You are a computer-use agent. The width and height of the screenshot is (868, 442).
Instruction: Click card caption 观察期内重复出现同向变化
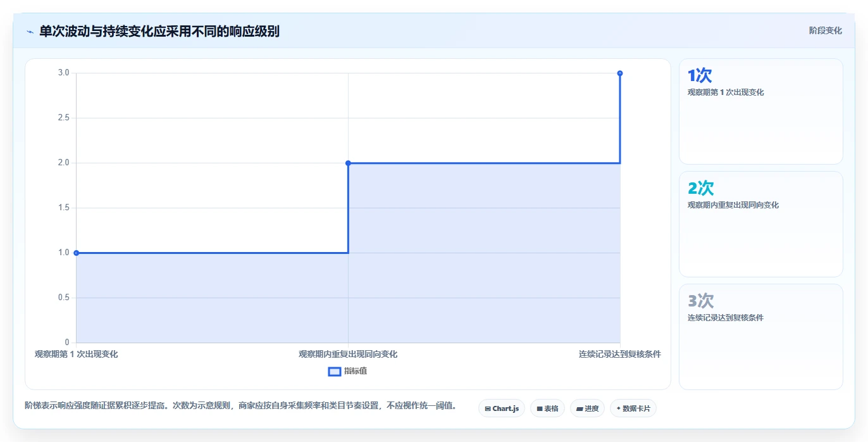(733, 205)
